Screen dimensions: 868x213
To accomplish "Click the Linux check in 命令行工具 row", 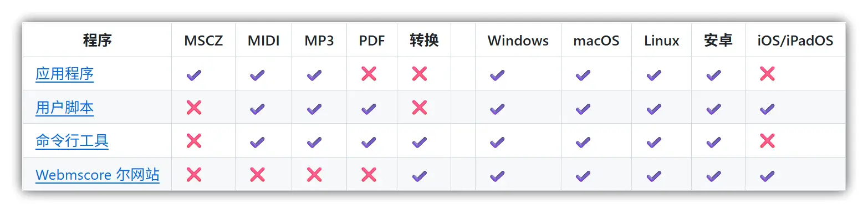I will pos(654,142).
